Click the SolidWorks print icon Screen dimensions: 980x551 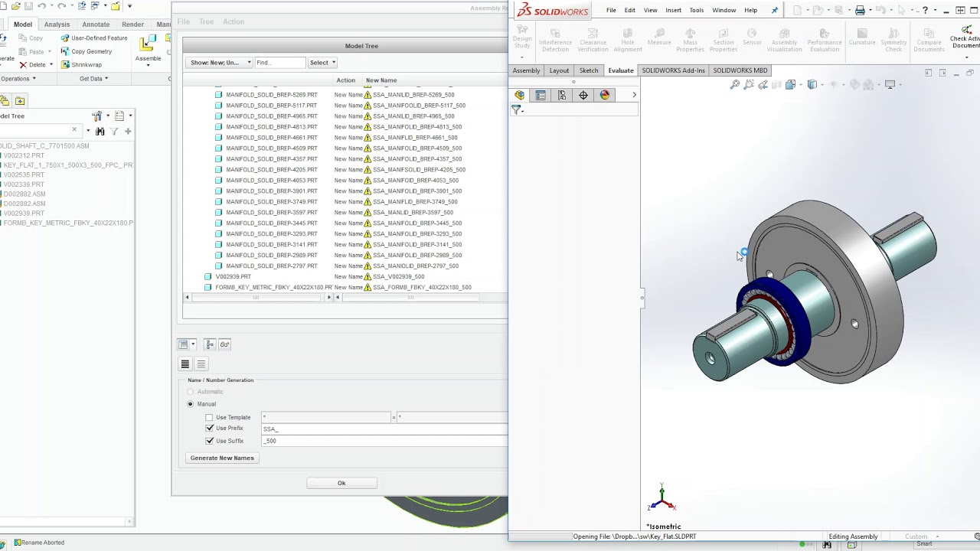click(x=860, y=10)
